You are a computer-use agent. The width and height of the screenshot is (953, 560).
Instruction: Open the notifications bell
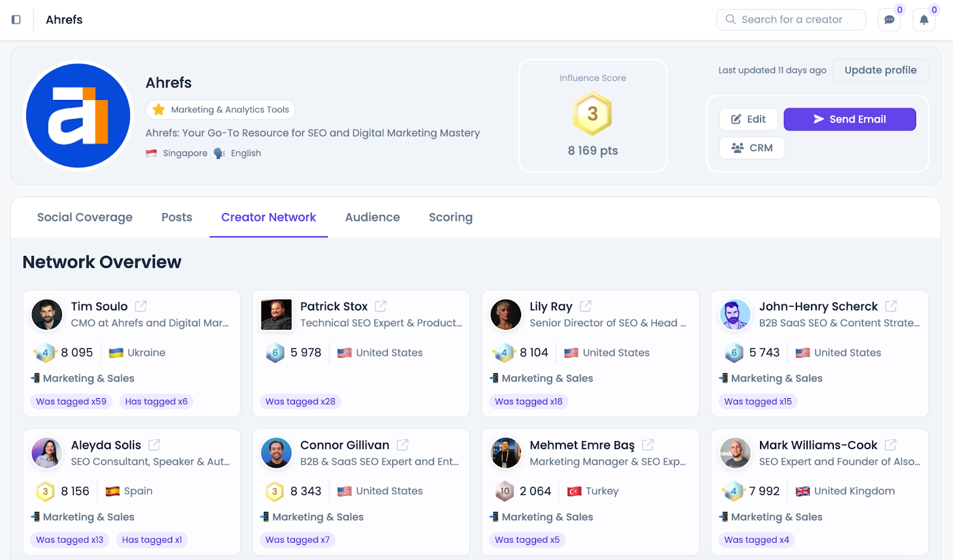(x=924, y=20)
